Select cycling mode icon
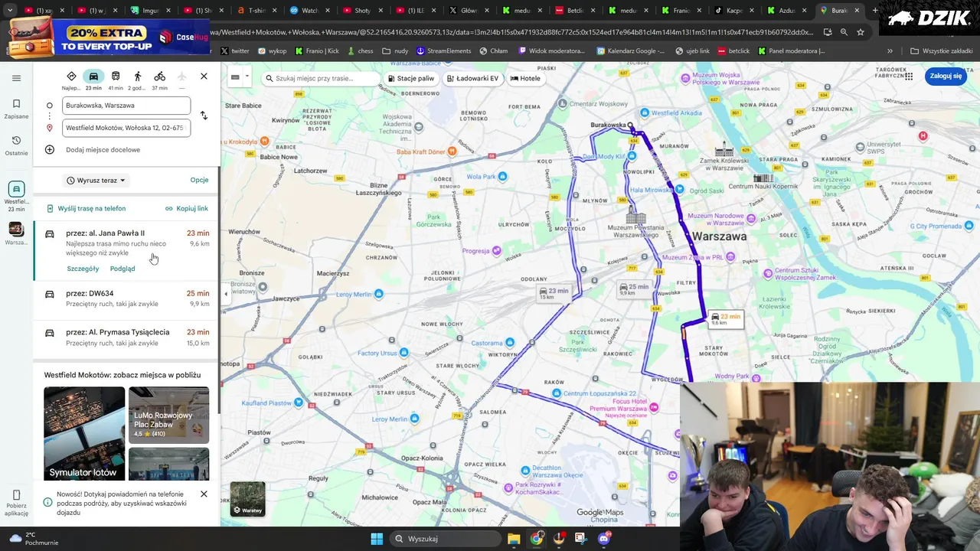 (159, 77)
